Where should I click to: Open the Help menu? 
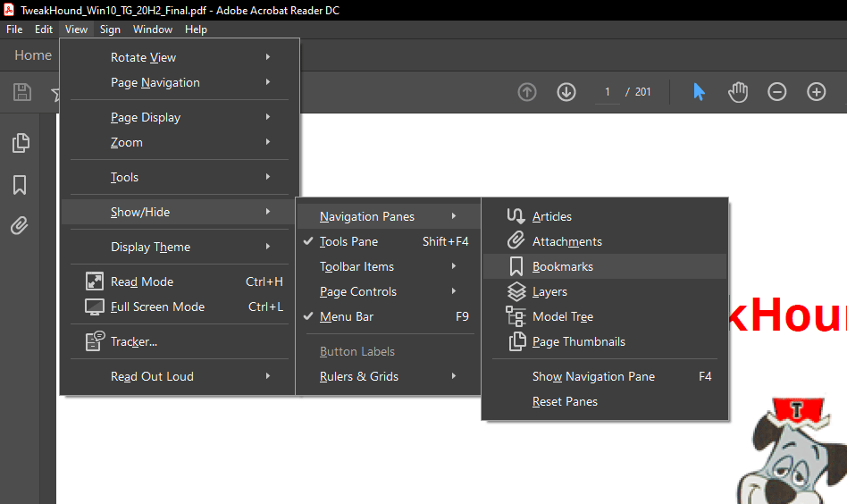click(x=196, y=29)
